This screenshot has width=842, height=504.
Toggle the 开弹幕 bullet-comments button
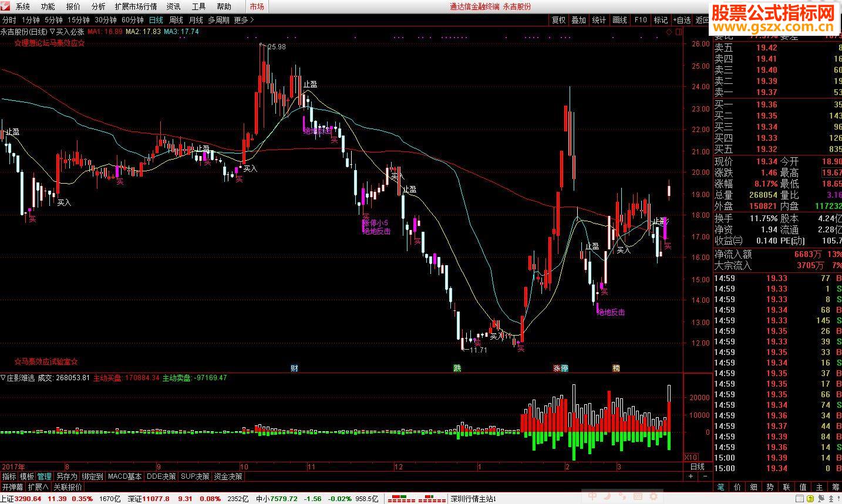coord(12,487)
